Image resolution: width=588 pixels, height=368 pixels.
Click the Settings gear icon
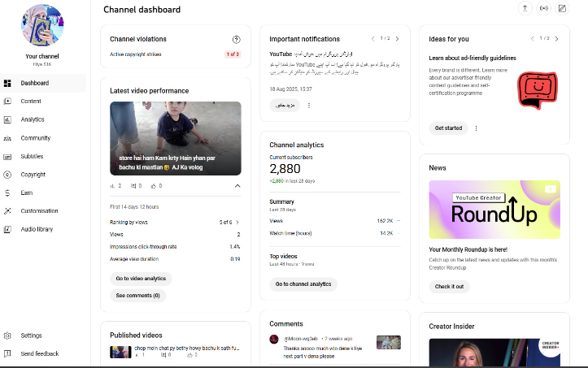point(7,336)
